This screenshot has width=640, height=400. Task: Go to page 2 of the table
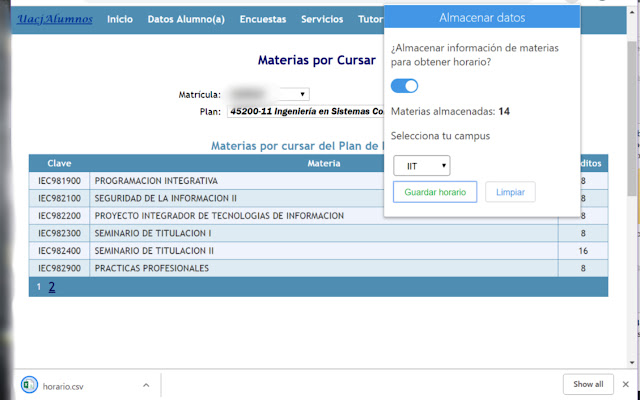point(52,287)
